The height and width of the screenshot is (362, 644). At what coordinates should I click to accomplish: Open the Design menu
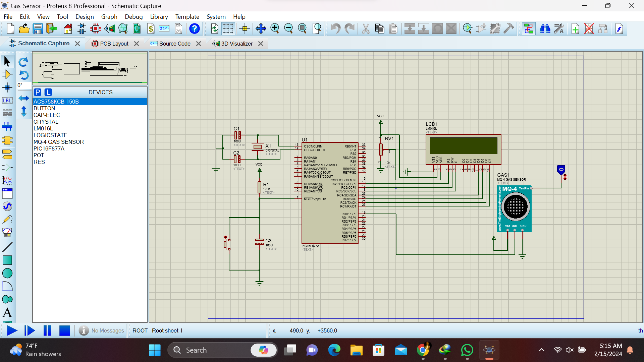(x=85, y=16)
